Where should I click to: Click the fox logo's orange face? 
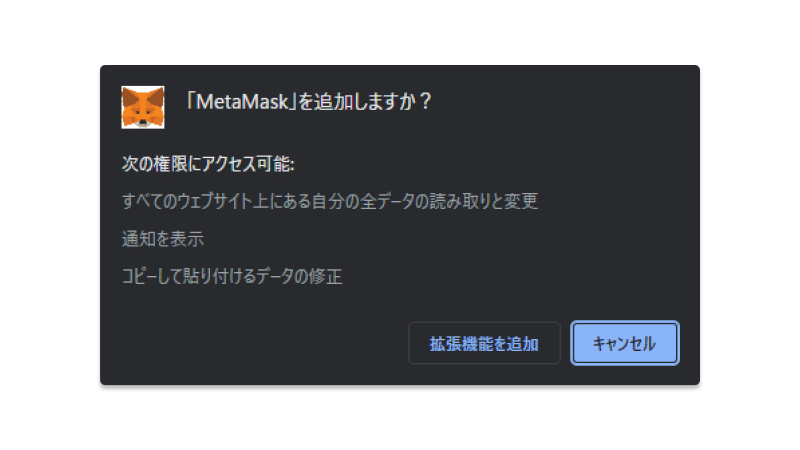[x=143, y=110]
